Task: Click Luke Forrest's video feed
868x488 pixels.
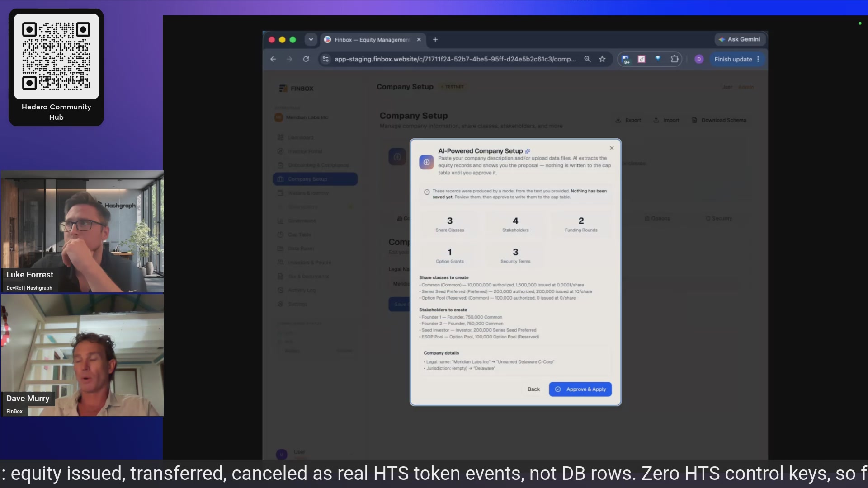Action: (82, 231)
